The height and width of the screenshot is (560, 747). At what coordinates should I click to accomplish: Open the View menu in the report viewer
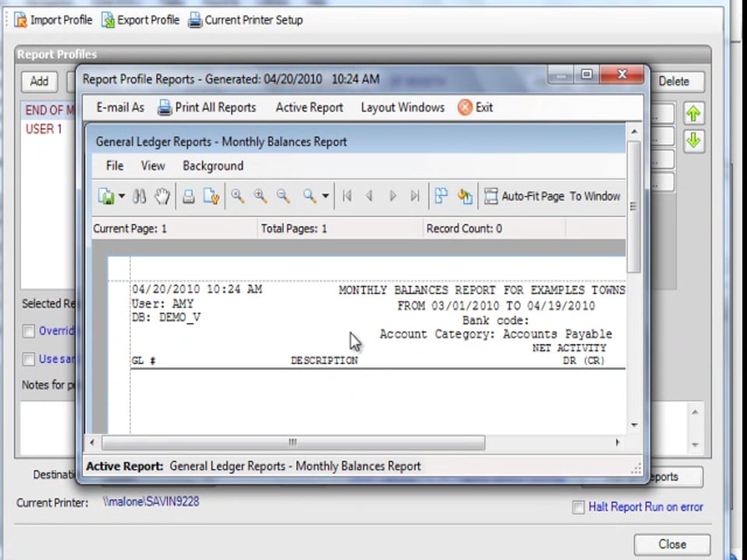153,166
